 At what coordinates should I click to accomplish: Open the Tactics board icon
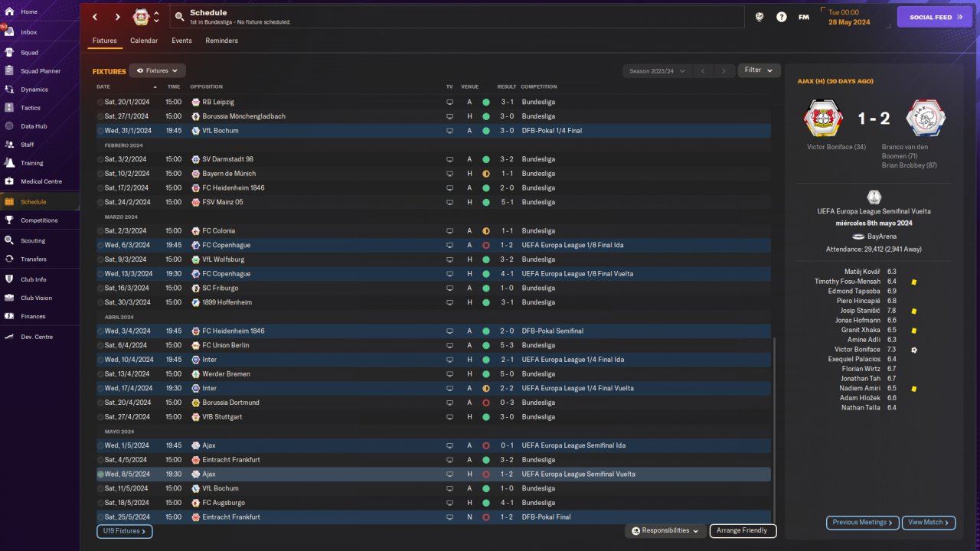click(x=9, y=108)
